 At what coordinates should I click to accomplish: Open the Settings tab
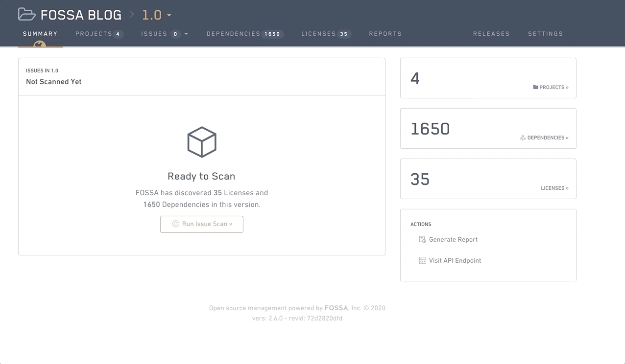(x=545, y=34)
